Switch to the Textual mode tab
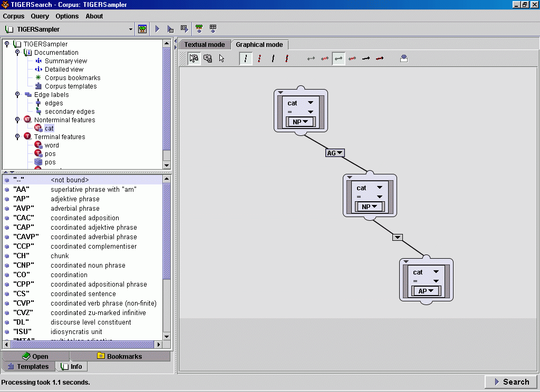The image size is (540, 392). [x=204, y=44]
